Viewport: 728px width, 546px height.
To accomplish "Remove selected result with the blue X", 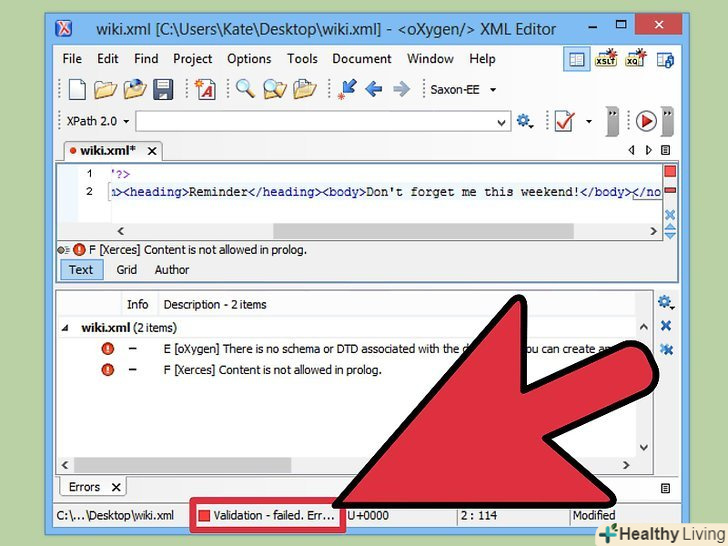I will coord(666,325).
